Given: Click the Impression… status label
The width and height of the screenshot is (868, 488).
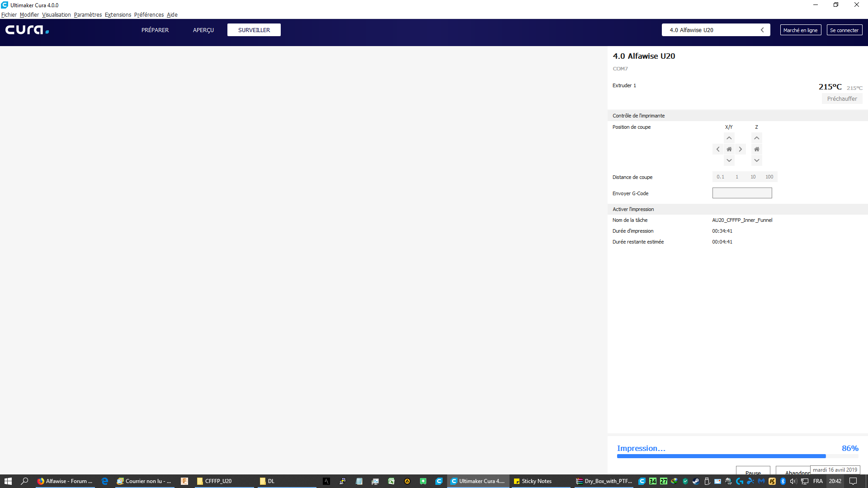Looking at the screenshot, I should (x=641, y=448).
